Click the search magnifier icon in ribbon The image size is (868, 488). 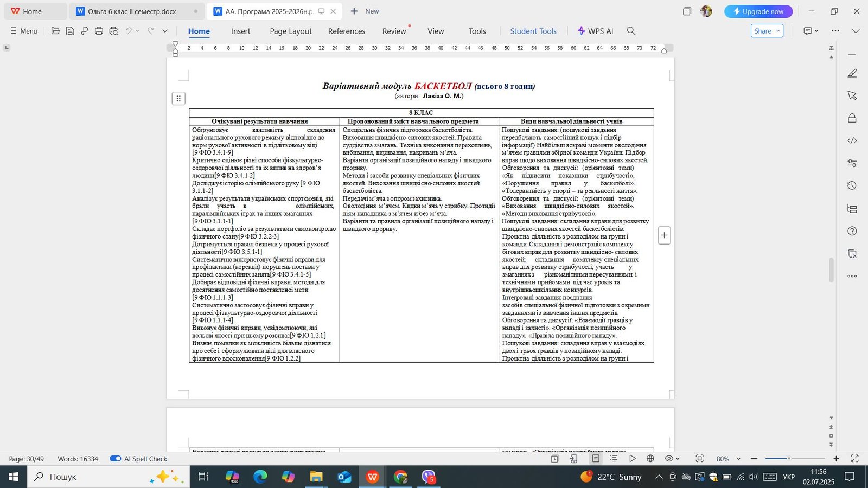pos(631,31)
